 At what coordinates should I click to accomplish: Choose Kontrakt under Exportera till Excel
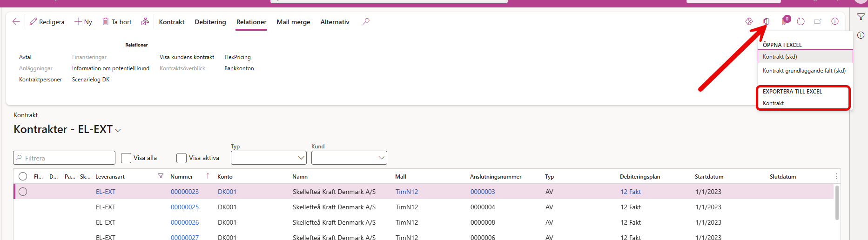[774, 103]
